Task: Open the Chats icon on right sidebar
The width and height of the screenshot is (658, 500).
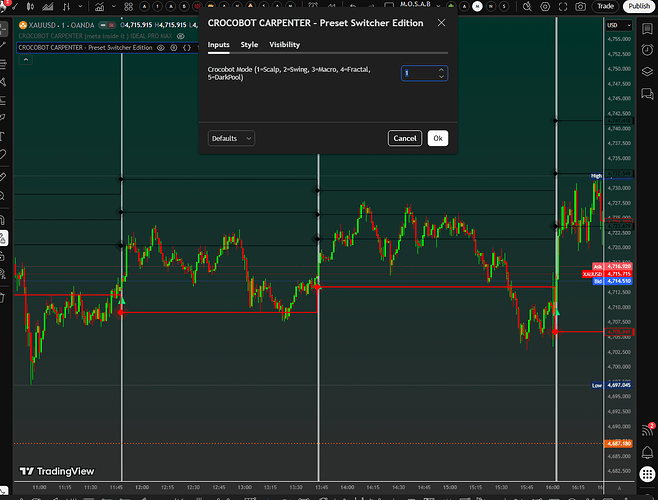Action: pos(647,94)
